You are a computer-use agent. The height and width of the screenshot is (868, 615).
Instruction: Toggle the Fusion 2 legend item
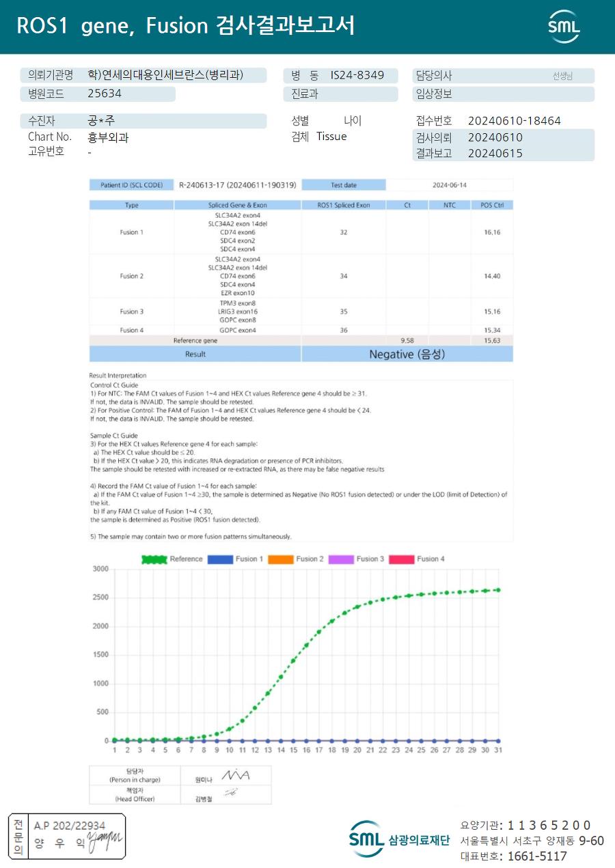[x=295, y=559]
